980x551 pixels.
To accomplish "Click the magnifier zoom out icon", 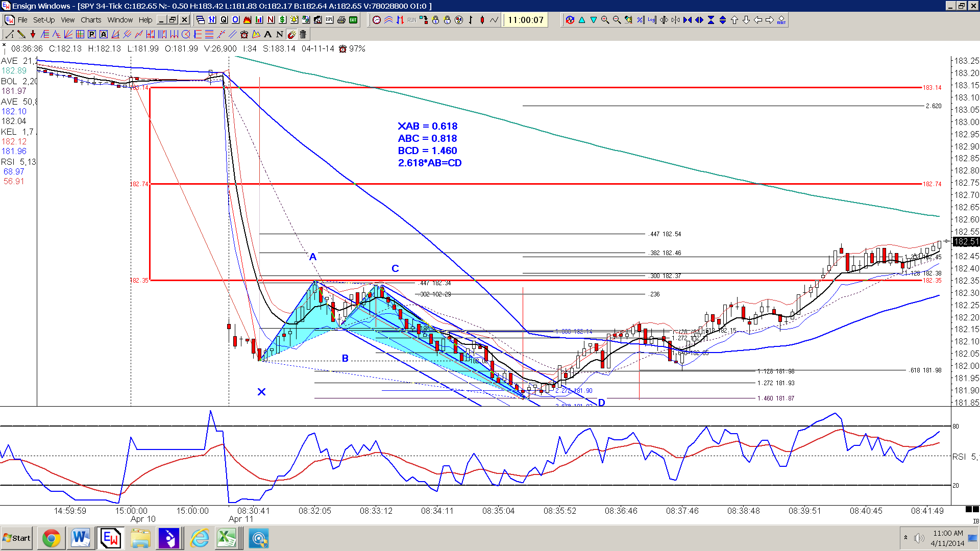I will click(617, 20).
